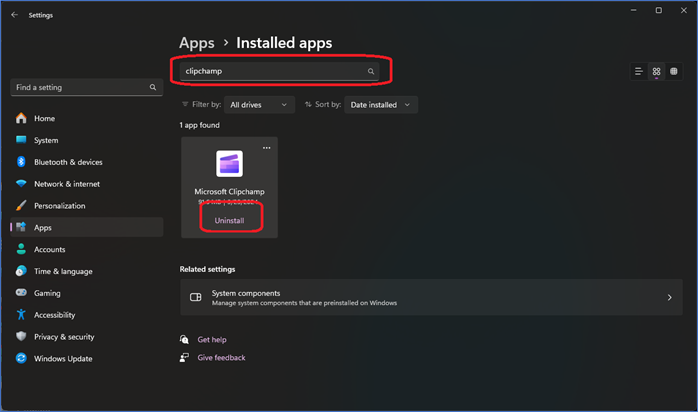
Task: Click the Give feedback person icon
Action: click(x=184, y=357)
